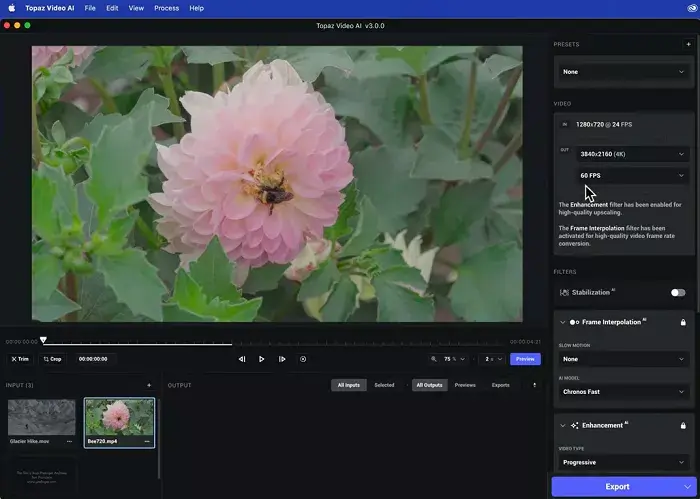Add an input video with plus icon
700x499 pixels.
pos(149,385)
